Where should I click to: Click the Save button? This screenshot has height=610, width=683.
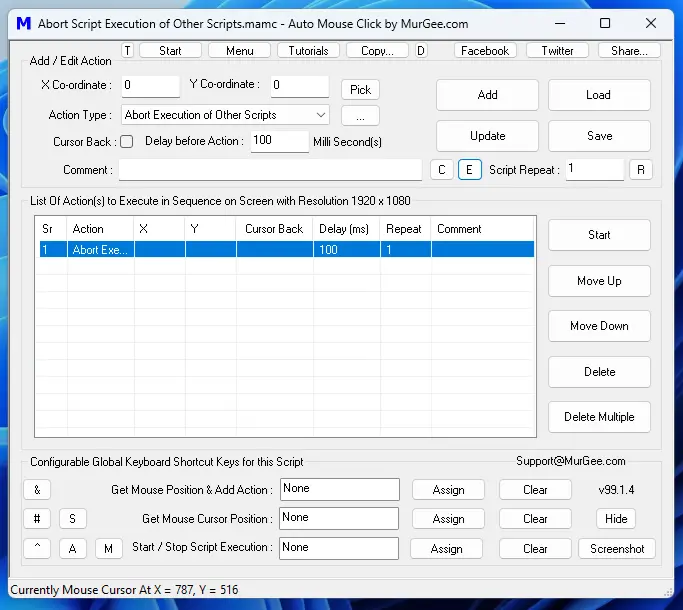pos(599,136)
